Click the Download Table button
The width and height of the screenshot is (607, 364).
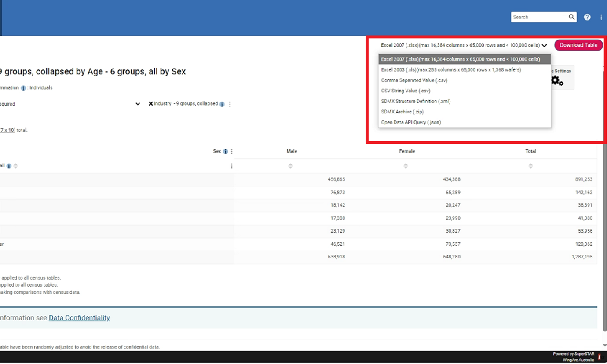pyautogui.click(x=578, y=45)
